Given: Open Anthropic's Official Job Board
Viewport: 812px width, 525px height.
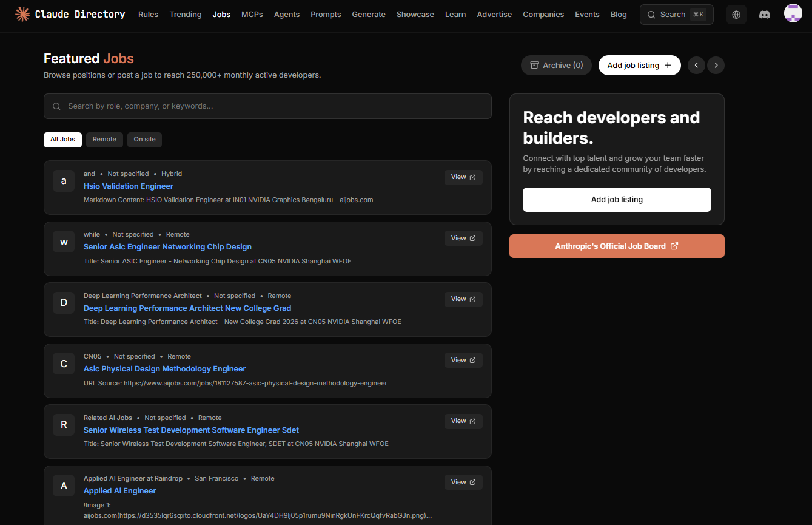Looking at the screenshot, I should (617, 246).
